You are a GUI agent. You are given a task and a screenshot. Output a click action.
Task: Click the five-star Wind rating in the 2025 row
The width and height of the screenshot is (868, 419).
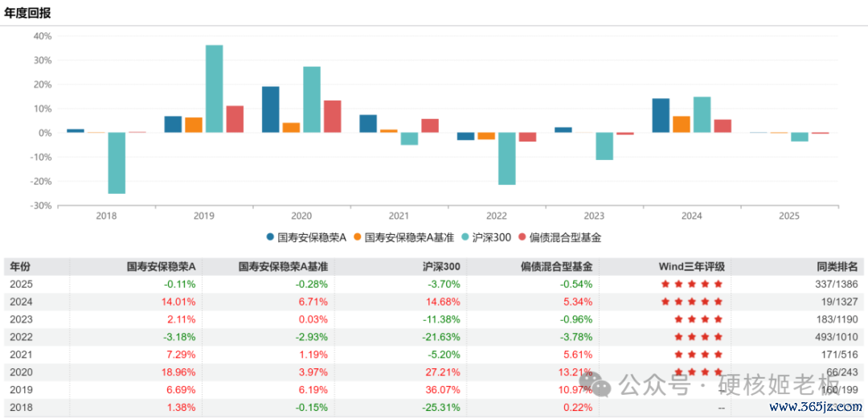(691, 284)
